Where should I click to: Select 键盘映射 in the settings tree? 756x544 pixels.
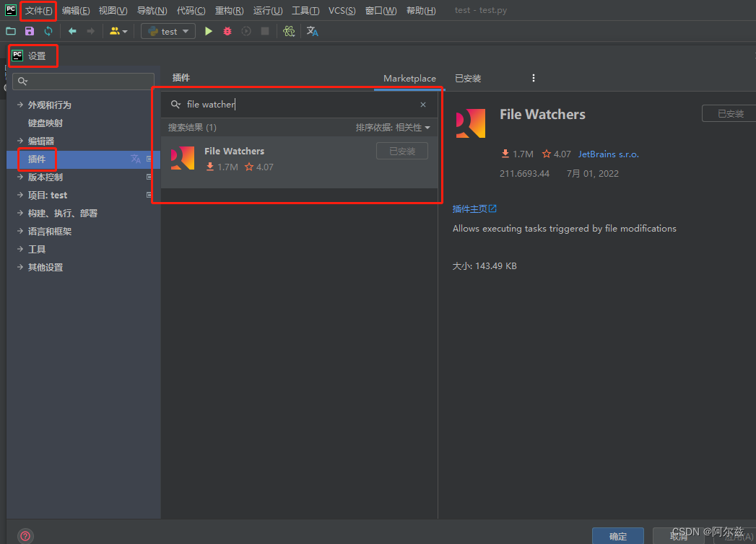pyautogui.click(x=45, y=123)
